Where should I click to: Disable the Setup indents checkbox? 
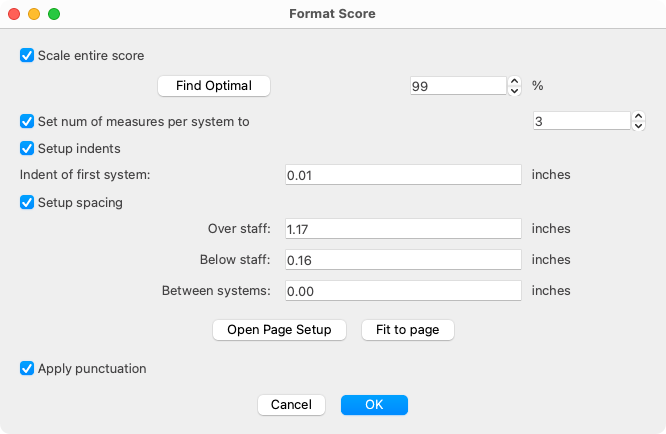pyautogui.click(x=27, y=148)
